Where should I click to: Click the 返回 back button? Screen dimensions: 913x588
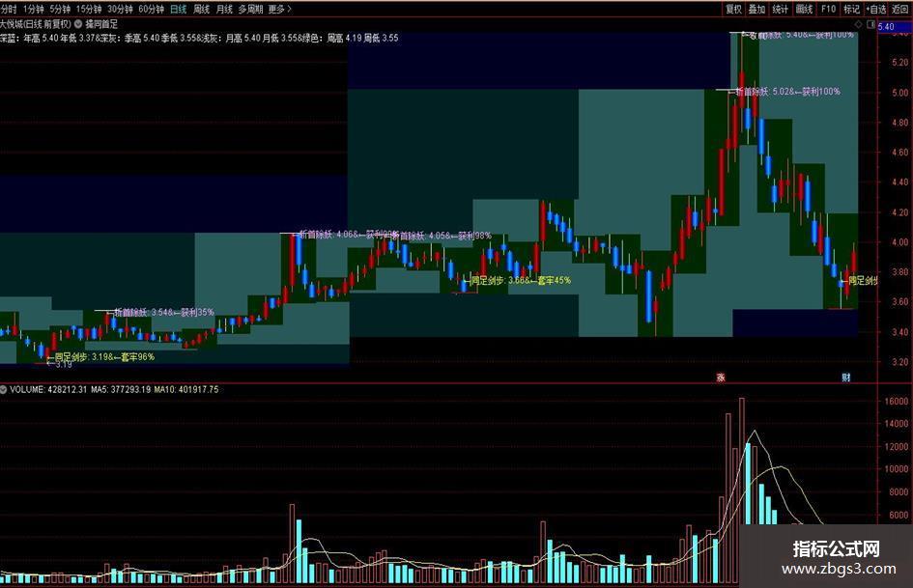[899, 9]
